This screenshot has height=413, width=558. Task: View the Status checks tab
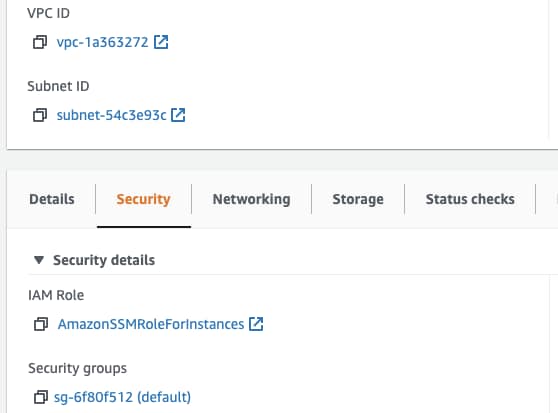coord(470,199)
